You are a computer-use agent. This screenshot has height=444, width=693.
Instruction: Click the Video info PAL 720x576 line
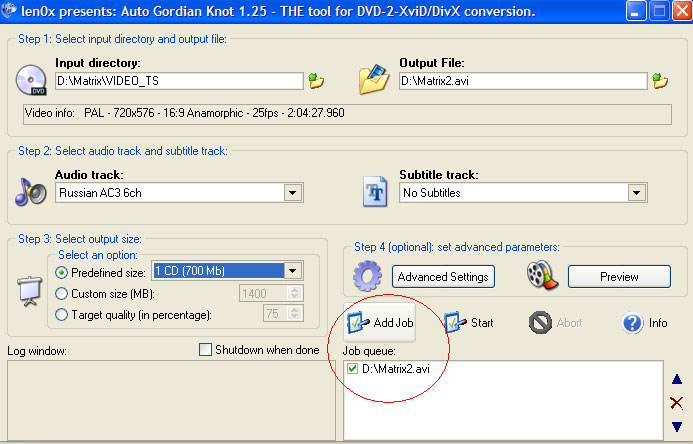[347, 114]
